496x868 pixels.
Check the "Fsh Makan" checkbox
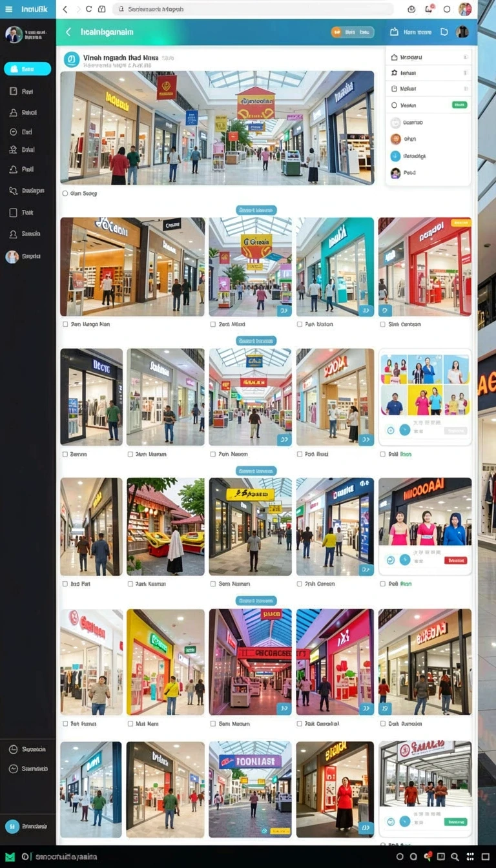300,324
